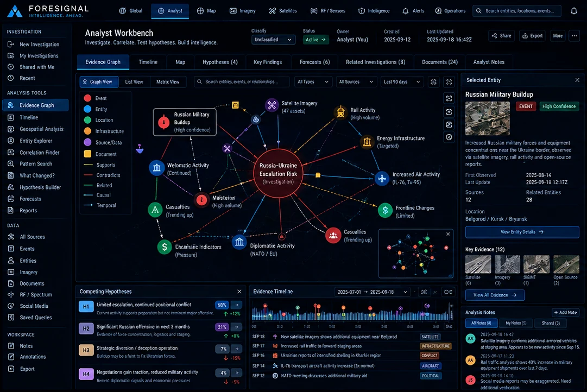Click the search entities, events, relationships field

click(x=242, y=81)
